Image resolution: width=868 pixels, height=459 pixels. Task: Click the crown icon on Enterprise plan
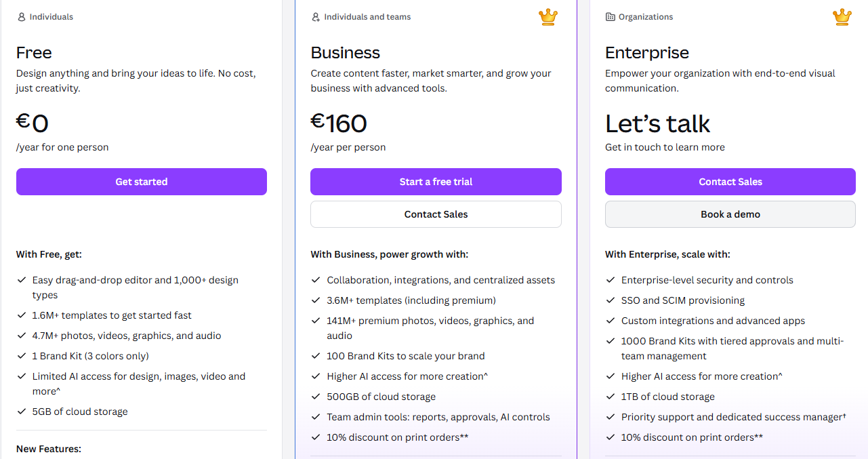842,17
